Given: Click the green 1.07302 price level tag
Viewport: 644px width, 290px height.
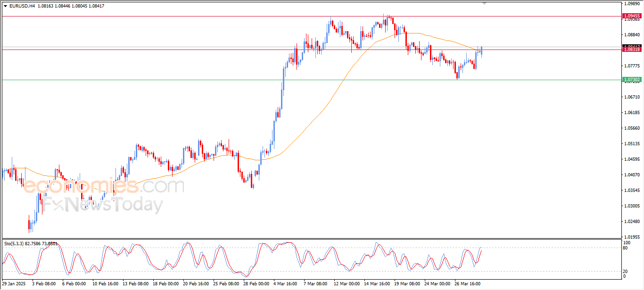Looking at the screenshot, I should [x=632, y=80].
